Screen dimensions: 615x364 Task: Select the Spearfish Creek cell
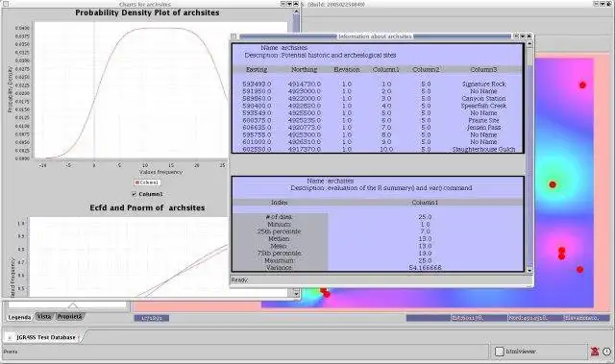tap(483, 106)
